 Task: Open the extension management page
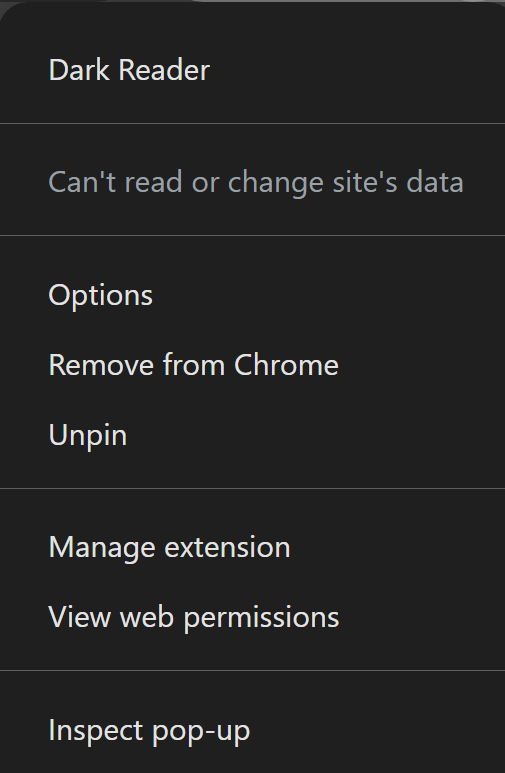(x=252, y=547)
